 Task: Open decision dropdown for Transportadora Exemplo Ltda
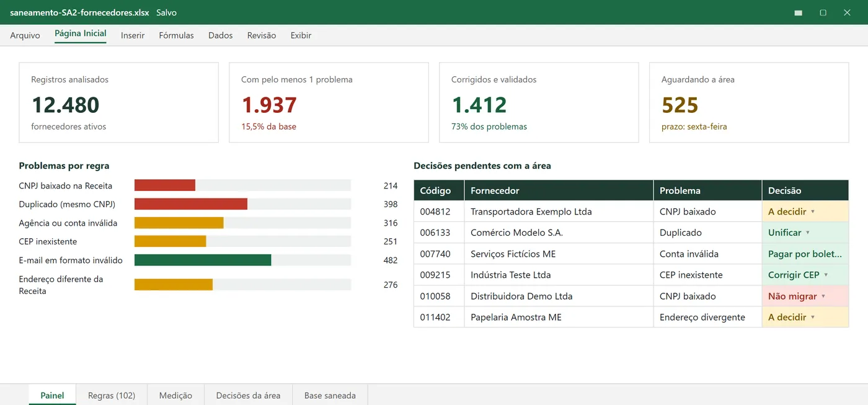[x=805, y=211]
